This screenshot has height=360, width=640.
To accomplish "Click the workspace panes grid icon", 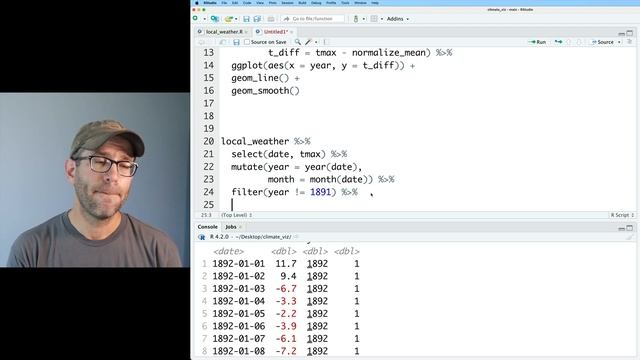I will 374,19.
